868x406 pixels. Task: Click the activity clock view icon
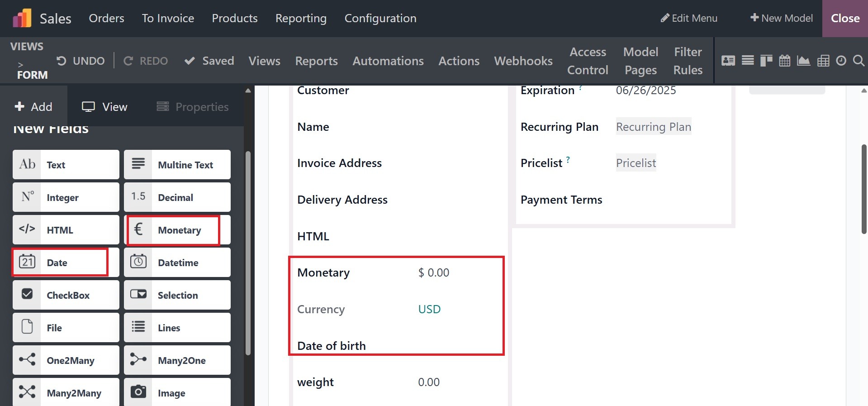tap(841, 61)
